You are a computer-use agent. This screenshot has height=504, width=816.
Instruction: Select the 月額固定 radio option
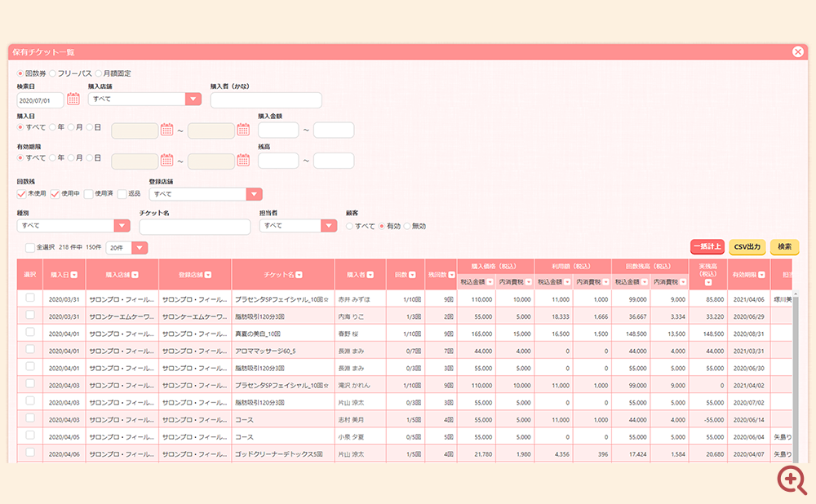(98, 73)
